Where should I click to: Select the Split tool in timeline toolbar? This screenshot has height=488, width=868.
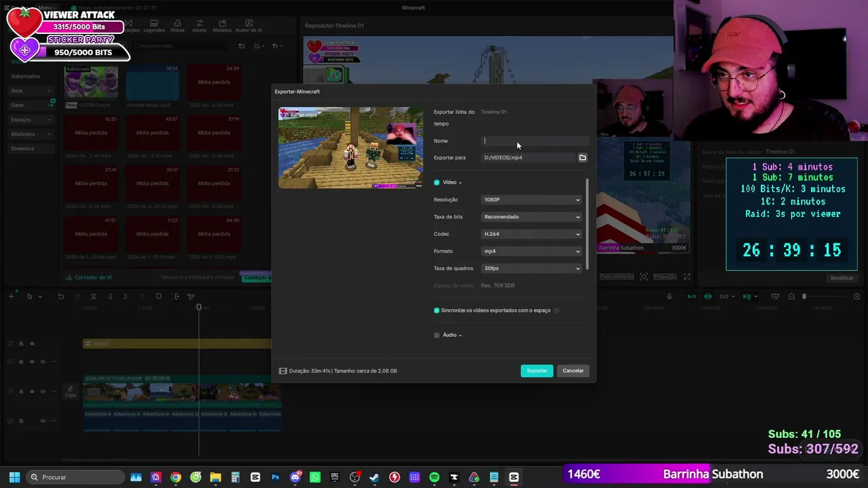coord(94,296)
